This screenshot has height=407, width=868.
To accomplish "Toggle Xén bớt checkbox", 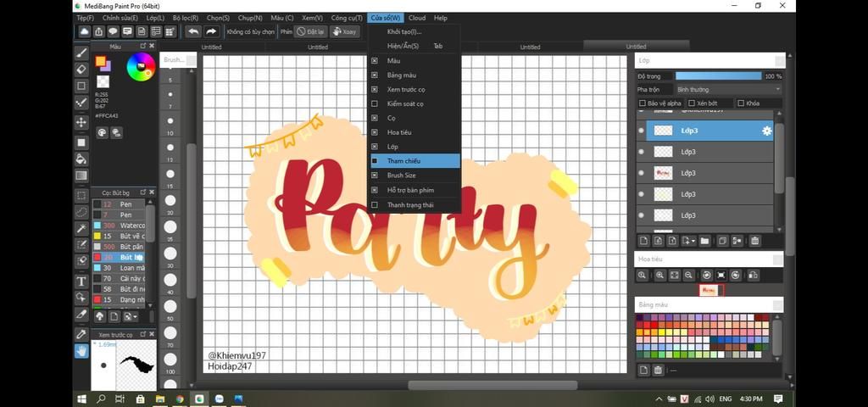I will click(x=692, y=103).
